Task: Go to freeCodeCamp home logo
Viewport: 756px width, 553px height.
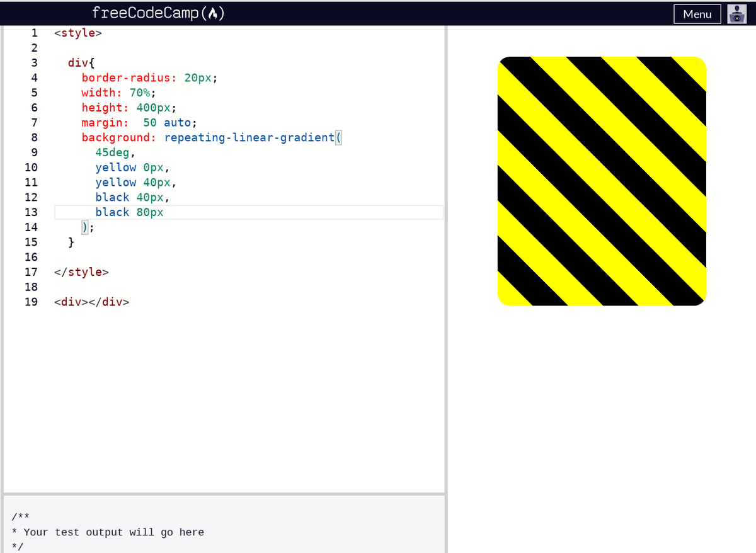Action: tap(158, 13)
